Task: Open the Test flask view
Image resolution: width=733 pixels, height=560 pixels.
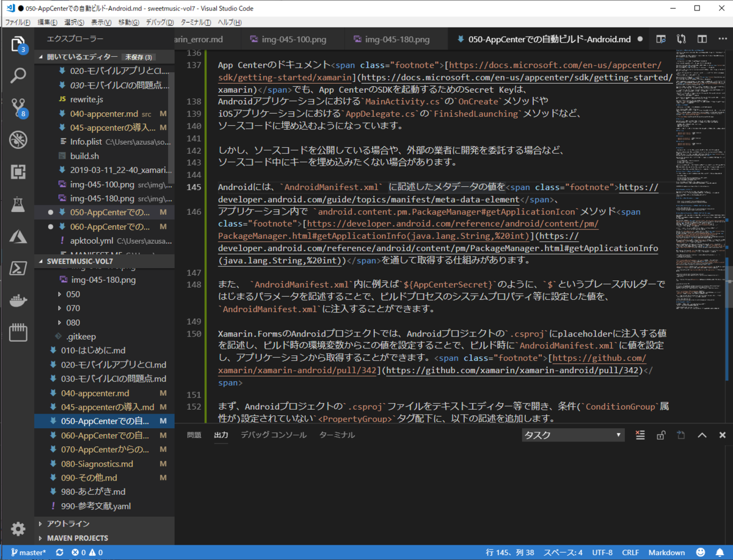Action: tap(18, 204)
